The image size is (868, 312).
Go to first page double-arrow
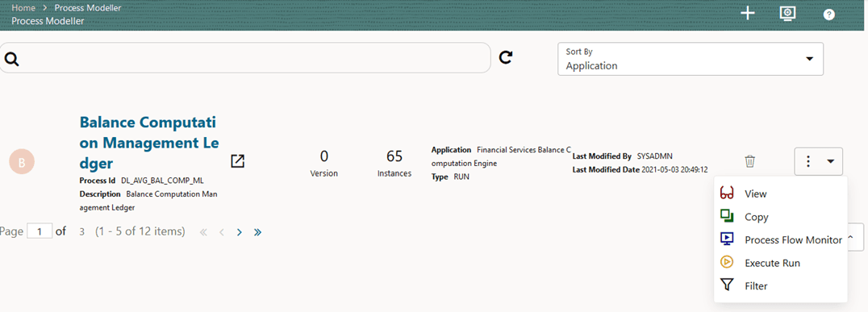click(203, 232)
